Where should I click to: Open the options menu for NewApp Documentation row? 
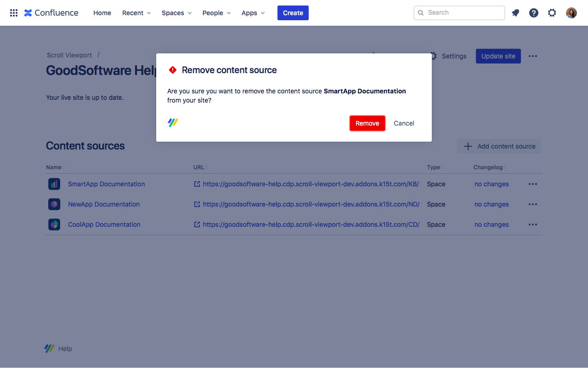tap(532, 204)
